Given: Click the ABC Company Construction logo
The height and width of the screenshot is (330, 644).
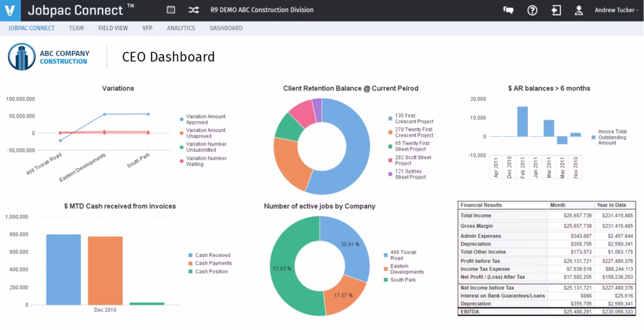Looking at the screenshot, I should 49,57.
